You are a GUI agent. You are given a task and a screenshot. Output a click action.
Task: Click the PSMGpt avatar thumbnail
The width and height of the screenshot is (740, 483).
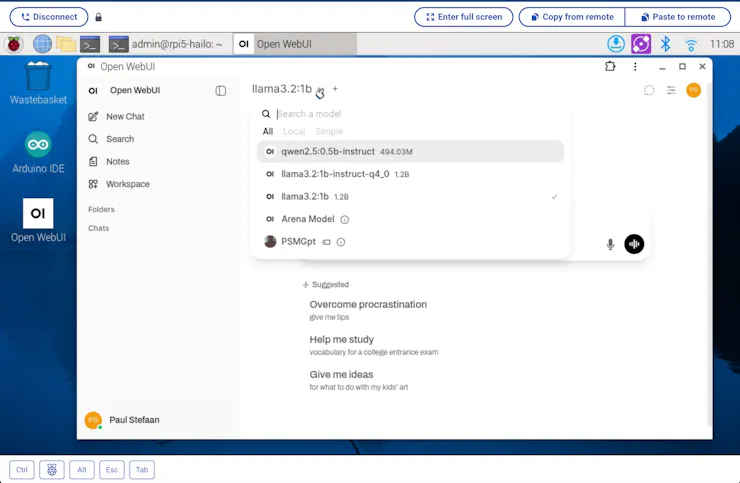(270, 241)
